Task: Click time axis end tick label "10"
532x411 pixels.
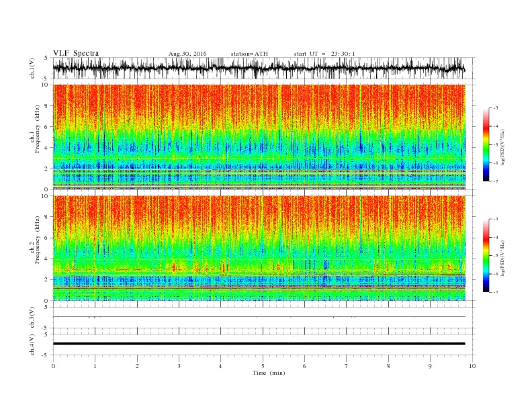Action: [x=472, y=366]
